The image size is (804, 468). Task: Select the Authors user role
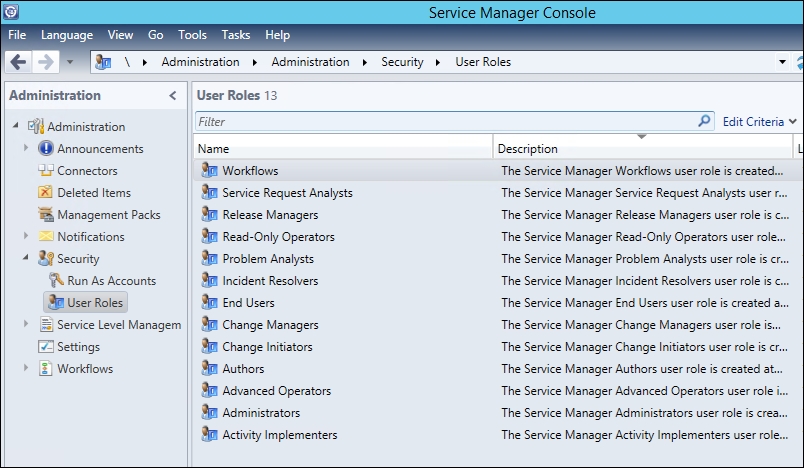[243, 369]
